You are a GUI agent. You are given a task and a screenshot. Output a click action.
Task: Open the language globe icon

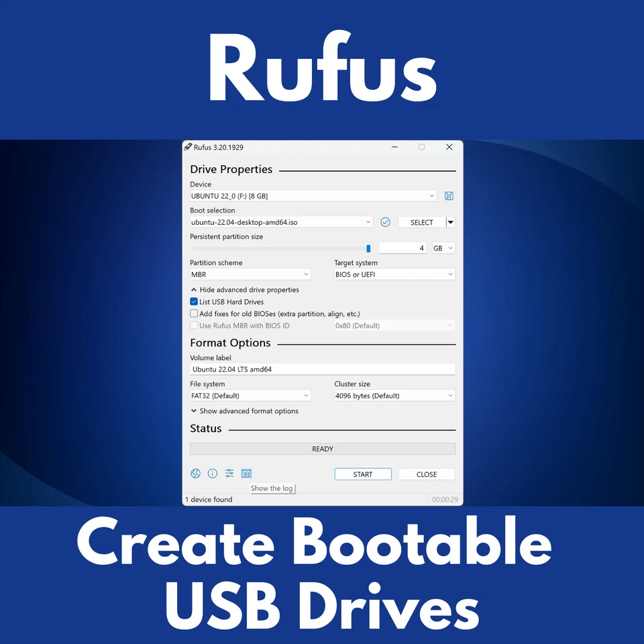click(x=195, y=474)
